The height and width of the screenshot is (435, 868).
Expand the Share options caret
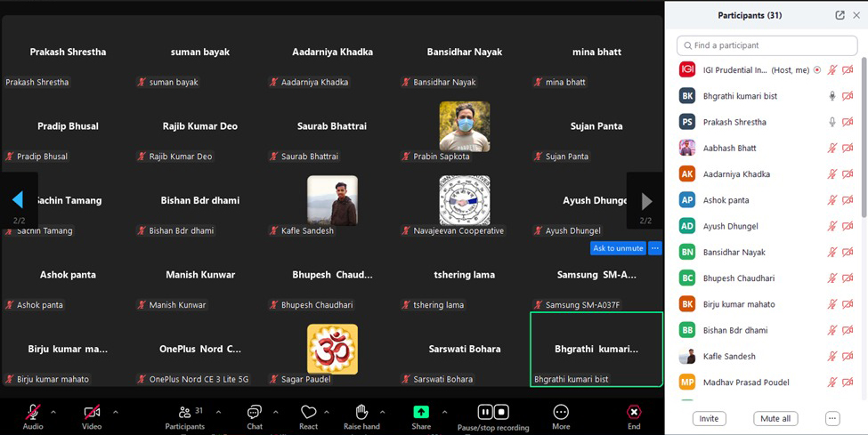click(444, 412)
